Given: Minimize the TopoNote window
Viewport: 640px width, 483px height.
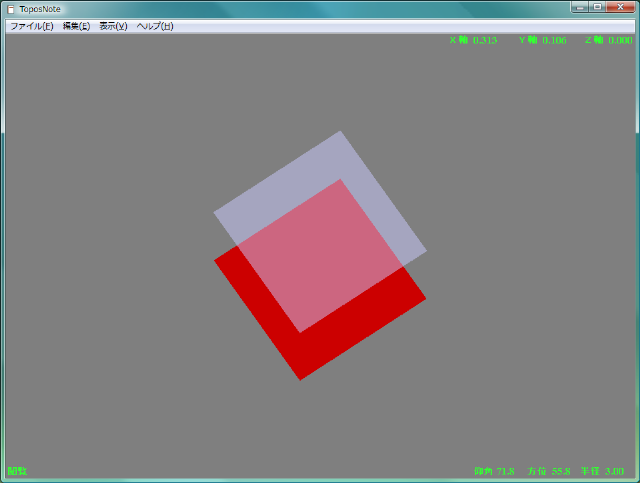Looking at the screenshot, I should (x=580, y=7).
